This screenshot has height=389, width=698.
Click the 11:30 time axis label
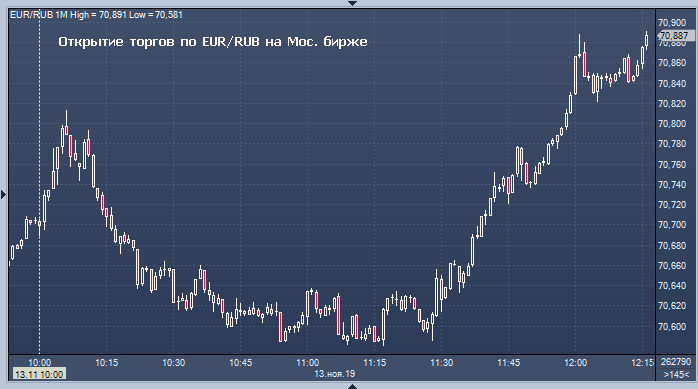click(x=442, y=363)
